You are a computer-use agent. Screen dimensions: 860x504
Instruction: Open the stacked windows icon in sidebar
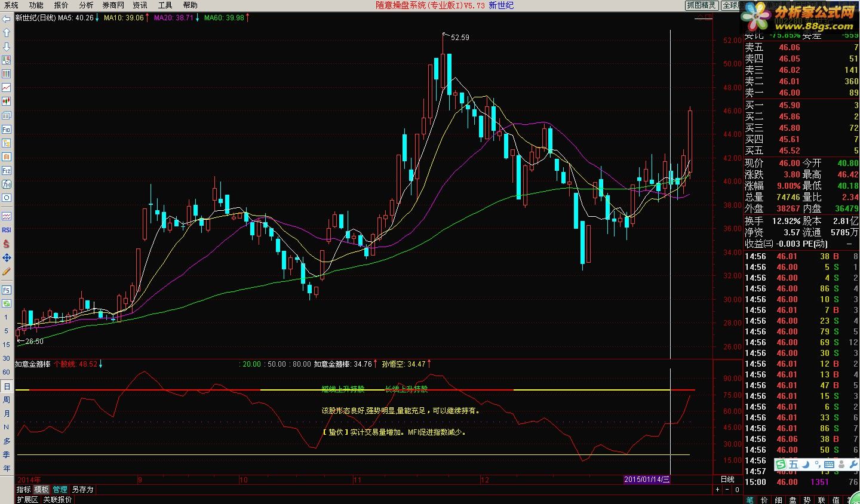7,115
